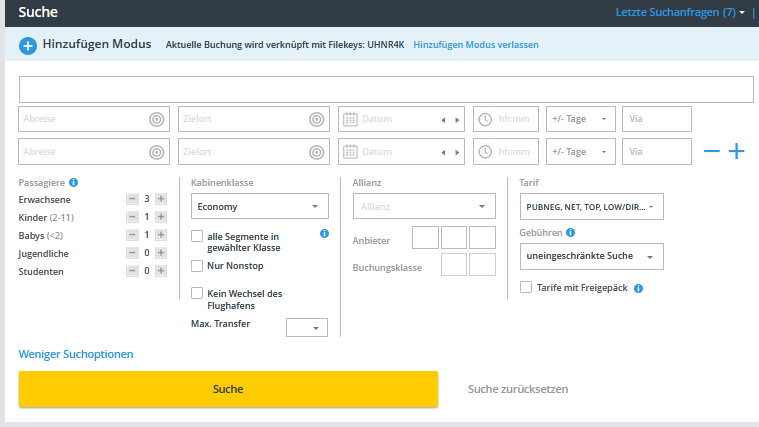This screenshot has width=759, height=427.
Task: Tick the Tarife mit Freigepäck checkbox
Action: coord(526,288)
